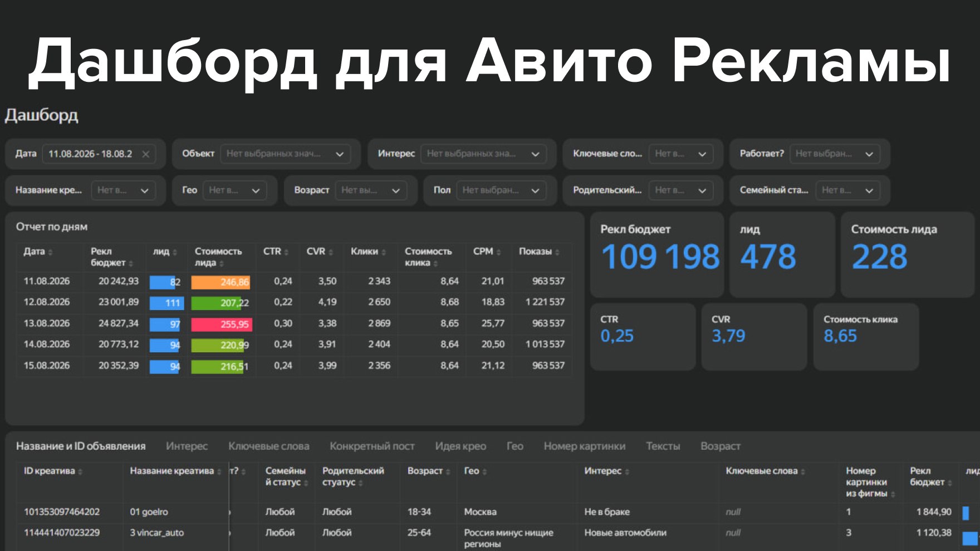The width and height of the screenshot is (980, 551).
Task: Expand the Ключевые слова filter dropdown
Action: tap(680, 154)
